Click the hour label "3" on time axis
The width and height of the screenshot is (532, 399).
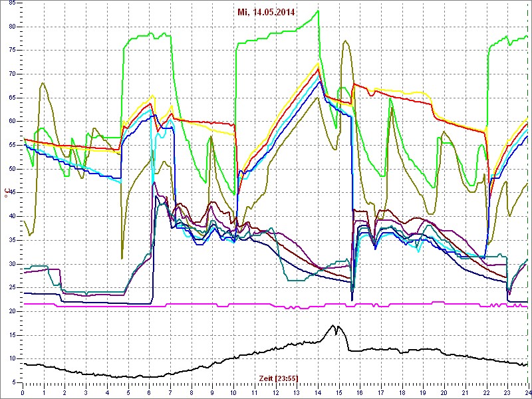[86, 393]
